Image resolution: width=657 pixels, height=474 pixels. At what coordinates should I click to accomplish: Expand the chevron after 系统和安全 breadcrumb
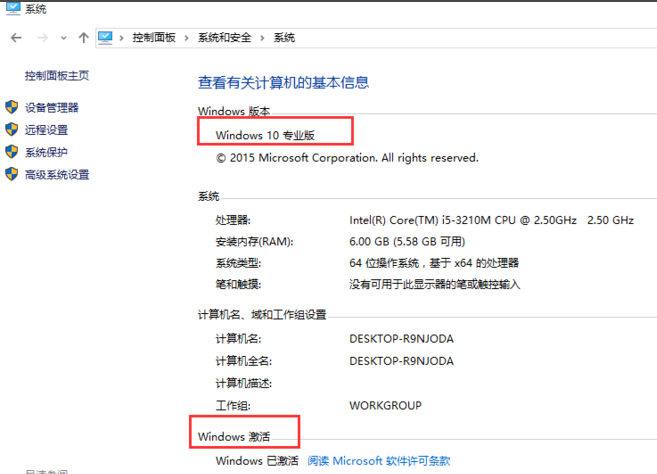263,38
